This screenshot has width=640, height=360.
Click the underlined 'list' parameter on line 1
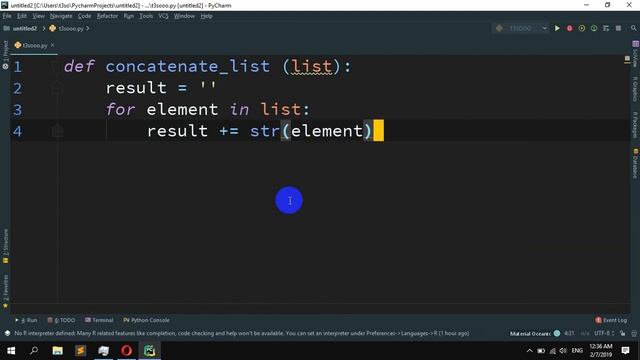tap(312, 66)
